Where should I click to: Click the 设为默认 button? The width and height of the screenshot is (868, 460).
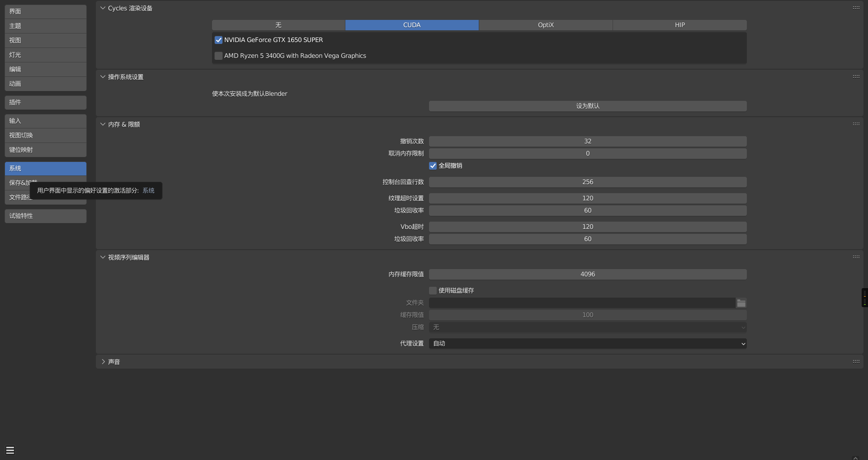(588, 106)
